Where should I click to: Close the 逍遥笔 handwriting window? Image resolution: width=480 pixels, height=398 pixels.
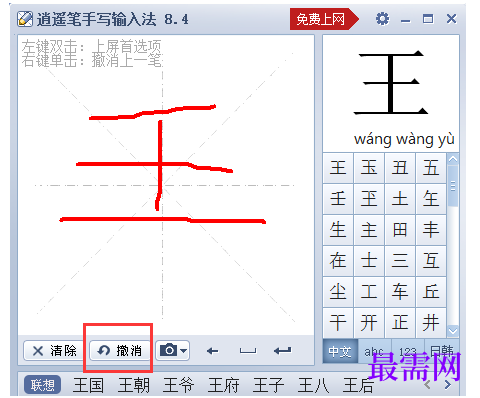click(451, 19)
